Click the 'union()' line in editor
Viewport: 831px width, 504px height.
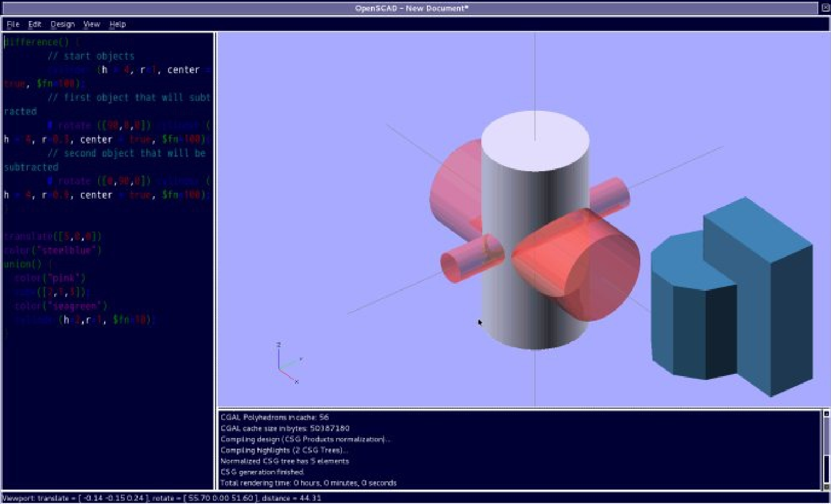(23, 264)
